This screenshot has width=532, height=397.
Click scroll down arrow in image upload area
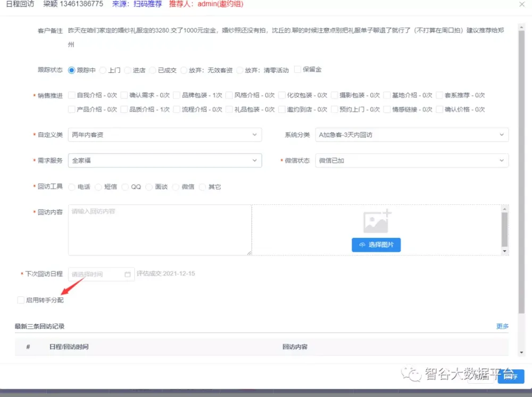point(505,251)
